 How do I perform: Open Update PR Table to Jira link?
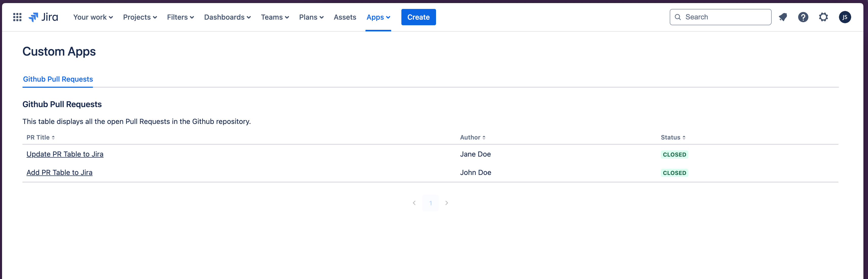click(65, 154)
